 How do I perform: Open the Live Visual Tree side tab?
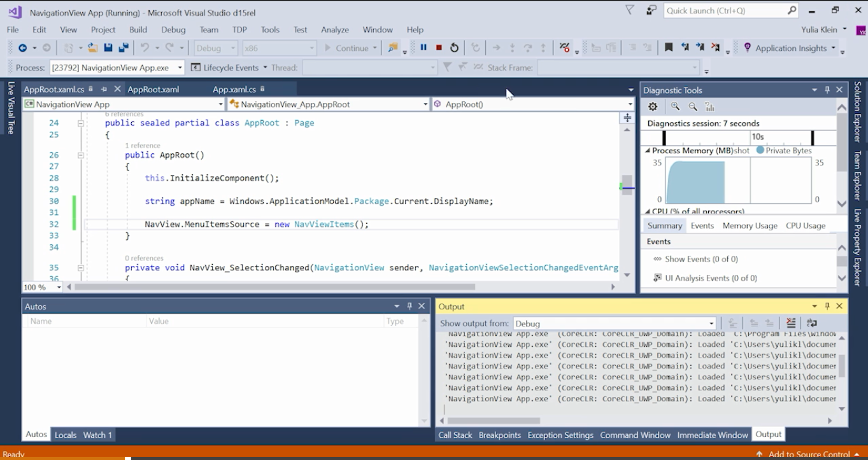click(10, 108)
